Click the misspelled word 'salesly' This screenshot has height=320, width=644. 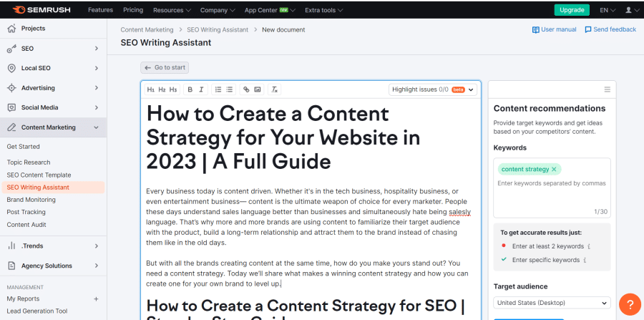point(459,212)
